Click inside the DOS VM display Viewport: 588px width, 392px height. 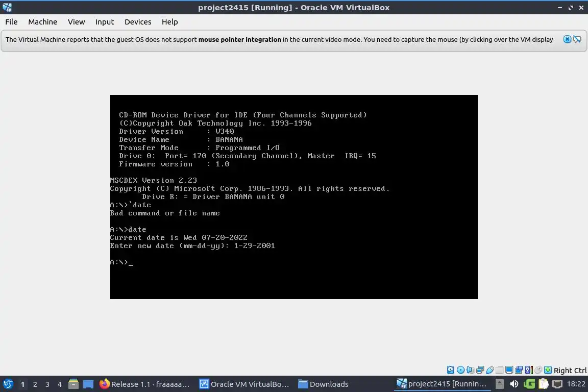(x=293, y=197)
